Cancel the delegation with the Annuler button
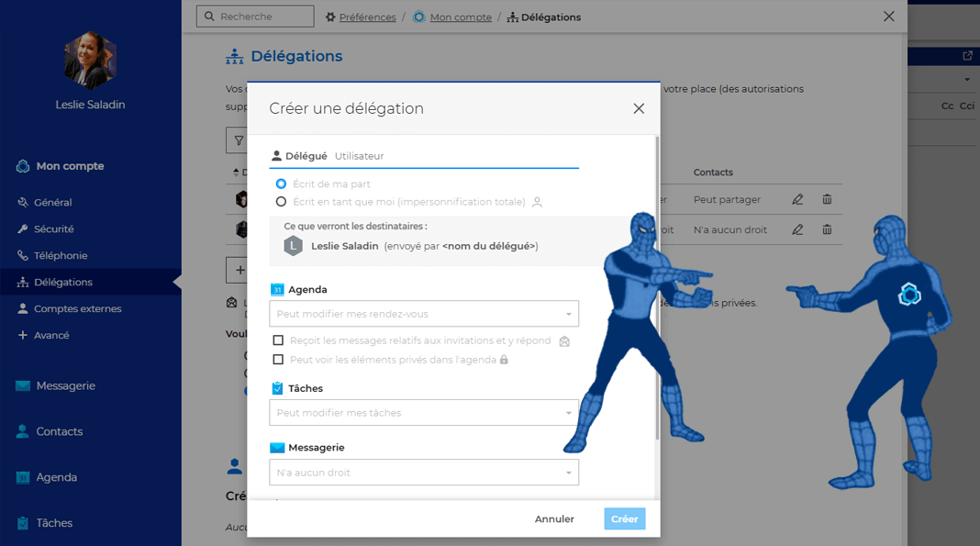Viewport: 980px width, 546px height. (554, 518)
